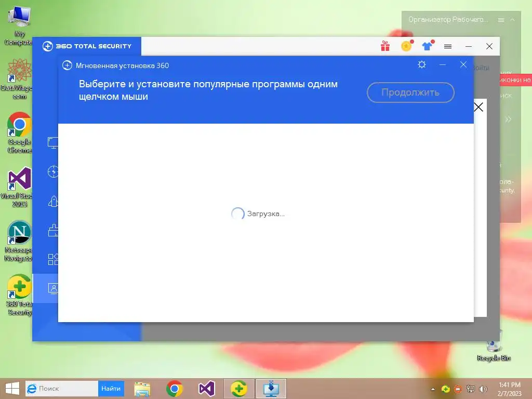Collapse the Организатор Рабочего panel

(513, 20)
